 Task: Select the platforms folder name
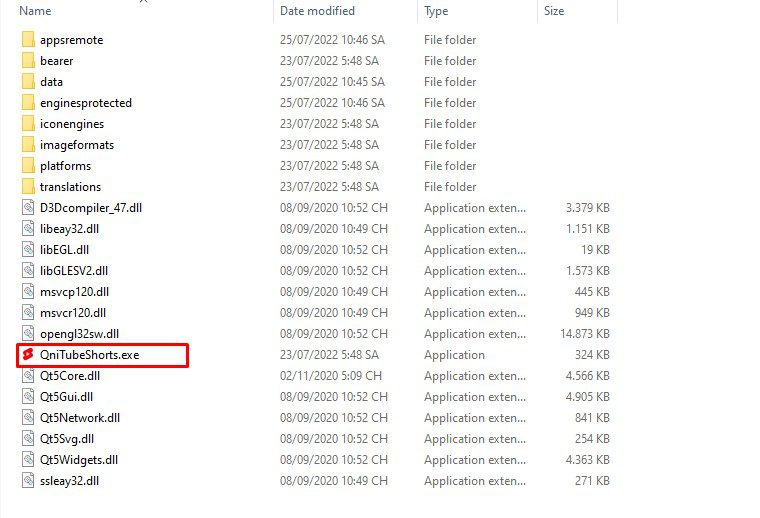pos(65,166)
